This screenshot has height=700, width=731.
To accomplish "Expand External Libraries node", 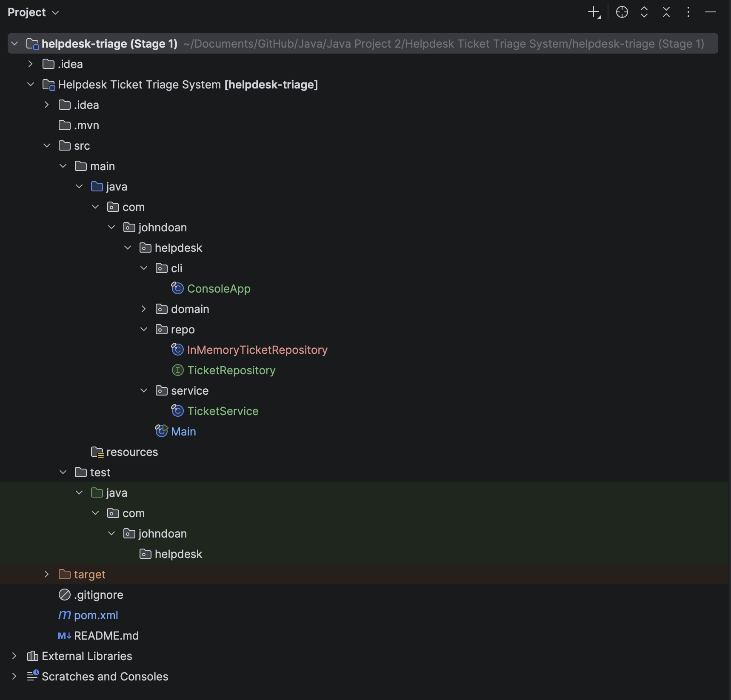I will coord(14,656).
